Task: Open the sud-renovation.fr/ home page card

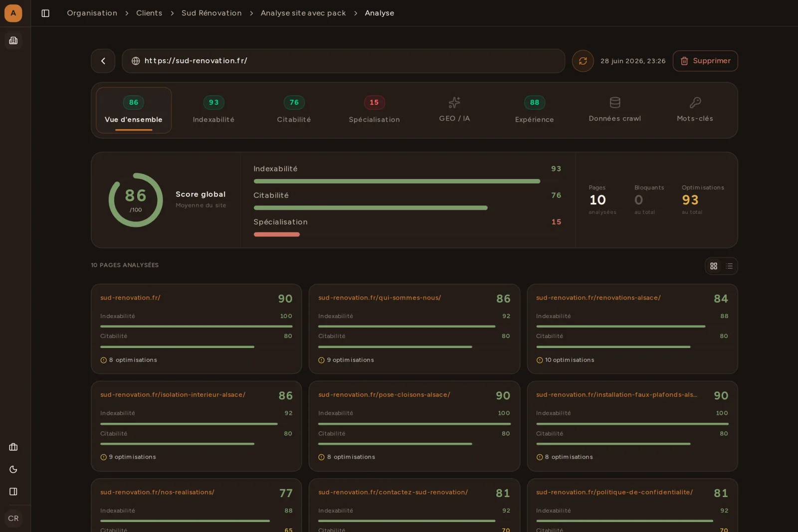Action: [197, 329]
